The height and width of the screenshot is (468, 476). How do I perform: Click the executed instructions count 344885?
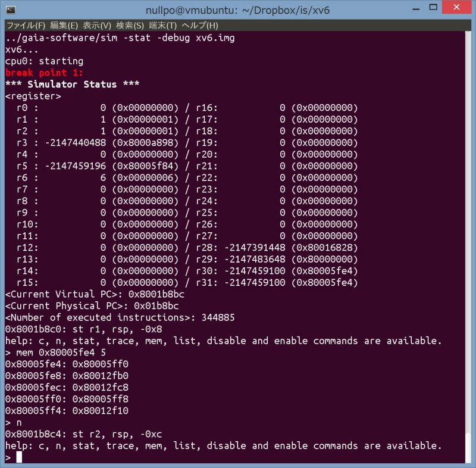[218, 318]
